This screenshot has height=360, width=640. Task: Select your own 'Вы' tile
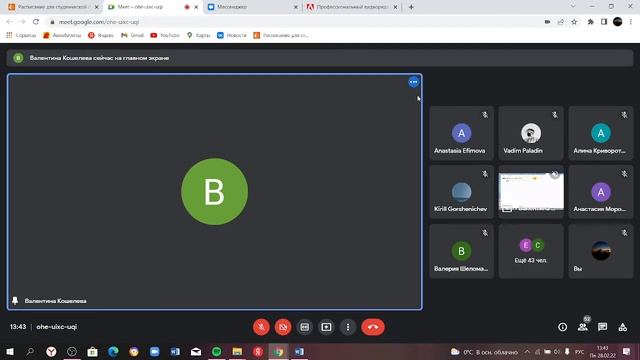[600, 251]
